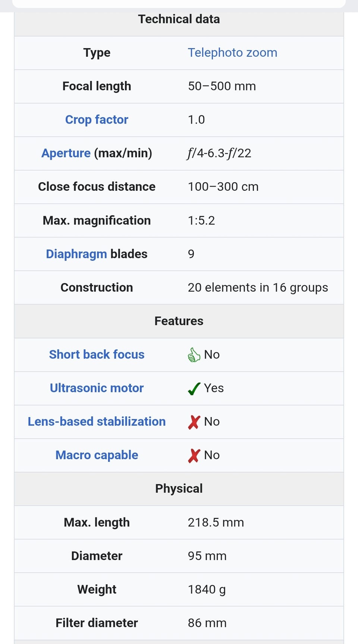Viewport: 358px width, 644px height.
Task: Click the Technical data header
Action: [179, 19]
